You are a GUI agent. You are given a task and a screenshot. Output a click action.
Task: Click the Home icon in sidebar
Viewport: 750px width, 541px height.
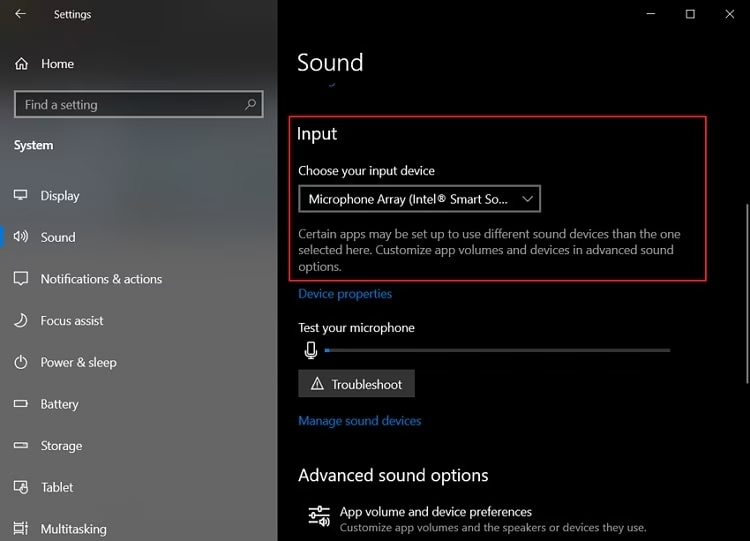pyautogui.click(x=21, y=64)
